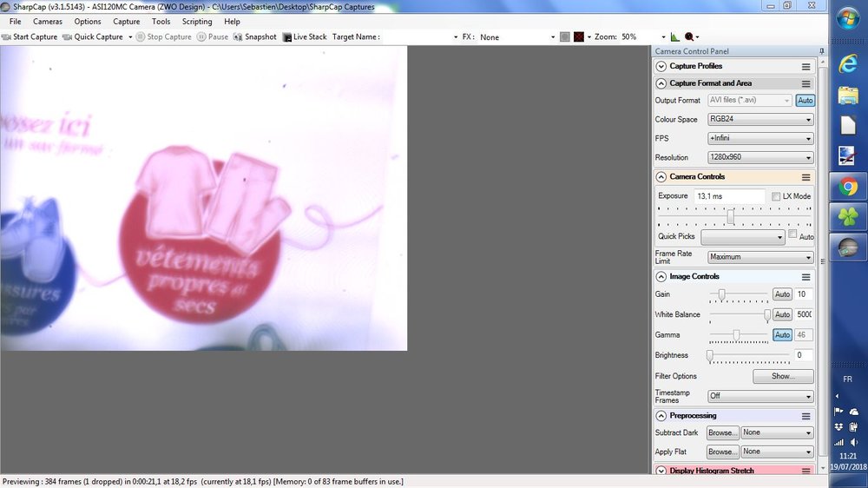Open the Apply Flat dropdown
The width and height of the screenshot is (868, 488).
777,452
